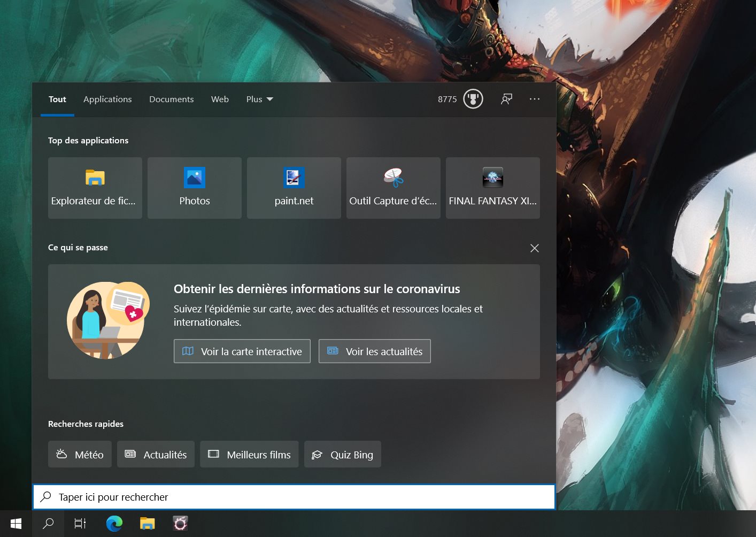This screenshot has width=756, height=537.
Task: Launch Microsoft Edge from the taskbar
Action: 114,524
